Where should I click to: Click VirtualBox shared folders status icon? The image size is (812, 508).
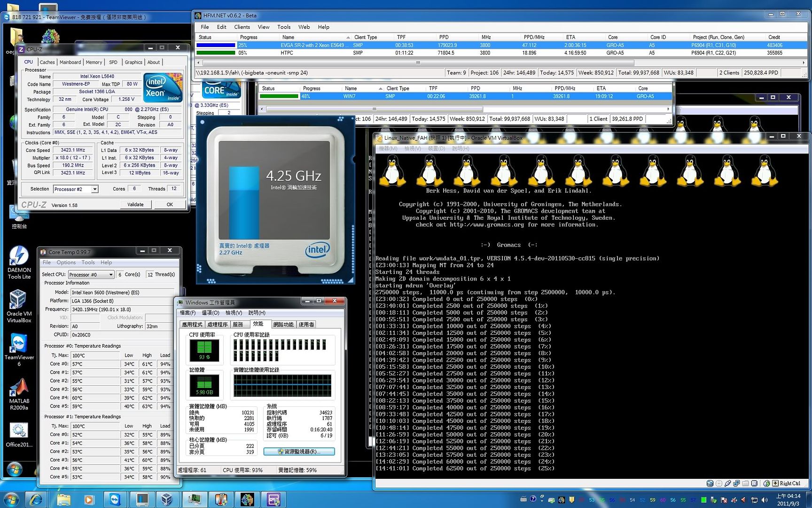746,483
